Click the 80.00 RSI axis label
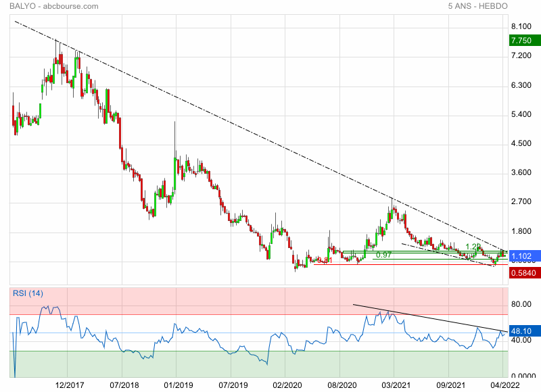Image resolution: width=541 pixels, height=392 pixels. coord(521,304)
